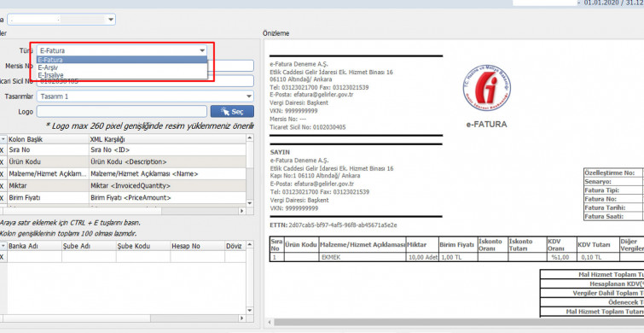This screenshot has width=644, height=333.
Task: Click the Banka Adı column header
Action: point(34,246)
